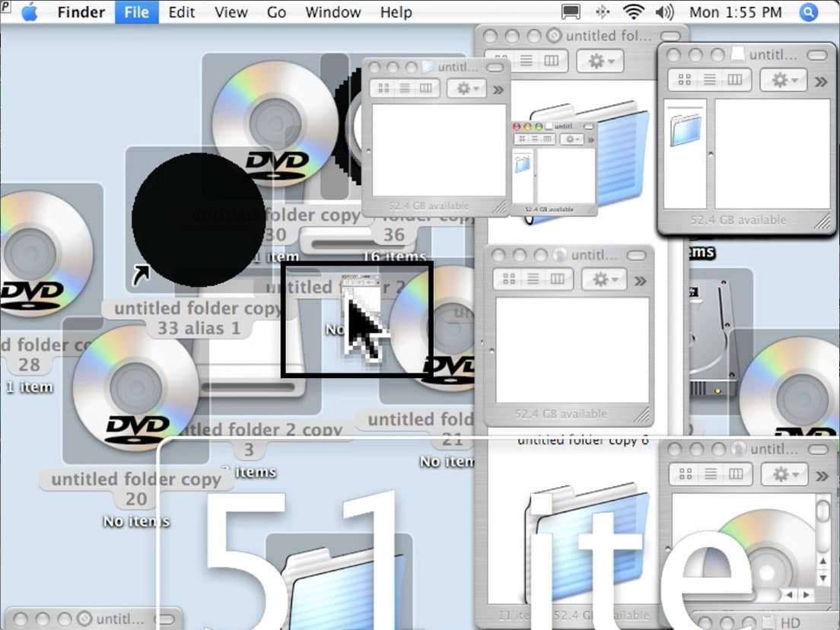
Task: Open the Edit menu
Action: point(182,11)
